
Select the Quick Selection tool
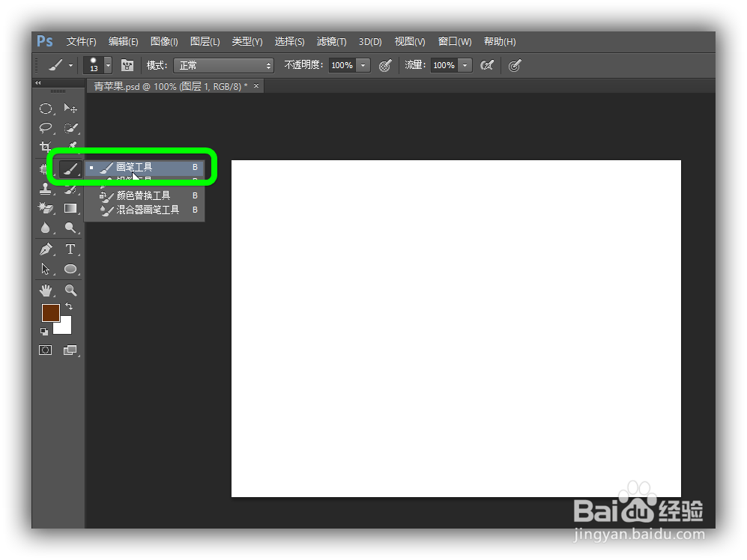coord(70,127)
